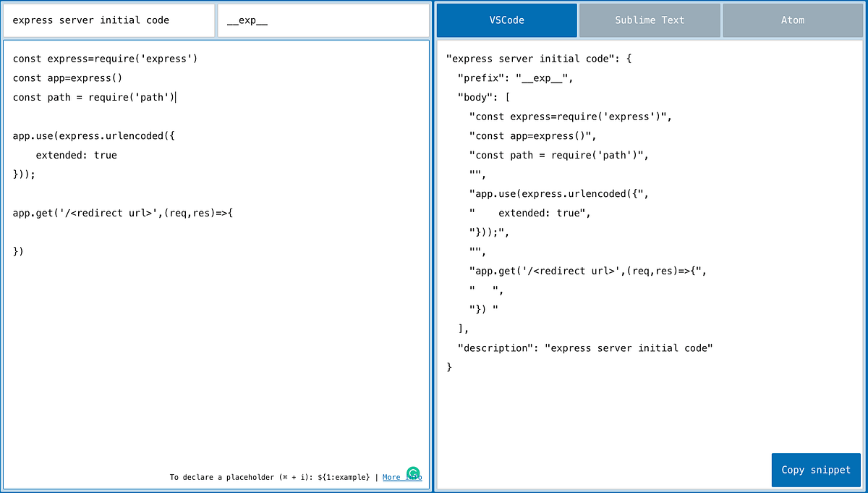The image size is (868, 493).
Task: Select the VSCode tab
Action: [x=506, y=20]
